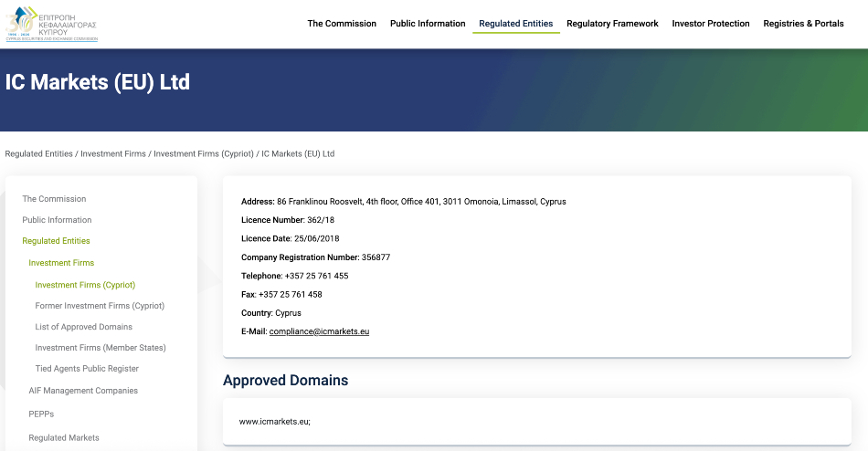The image size is (868, 451).
Task: Click the Approved Domains heading
Action: [x=286, y=380]
